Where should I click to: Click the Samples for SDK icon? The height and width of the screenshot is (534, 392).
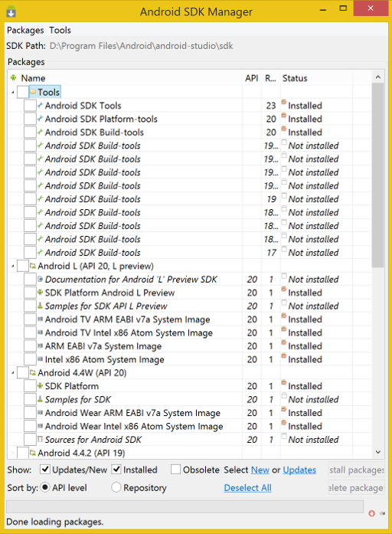pyautogui.click(x=40, y=399)
